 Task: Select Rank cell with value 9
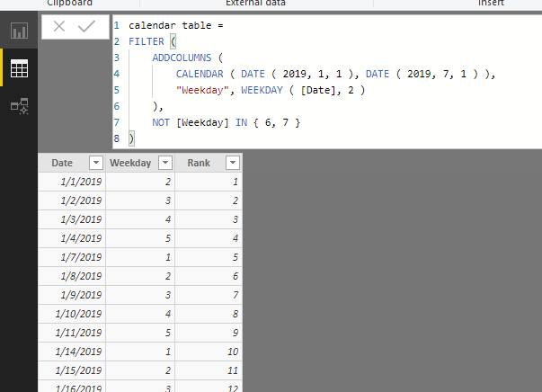pyautogui.click(x=209, y=333)
